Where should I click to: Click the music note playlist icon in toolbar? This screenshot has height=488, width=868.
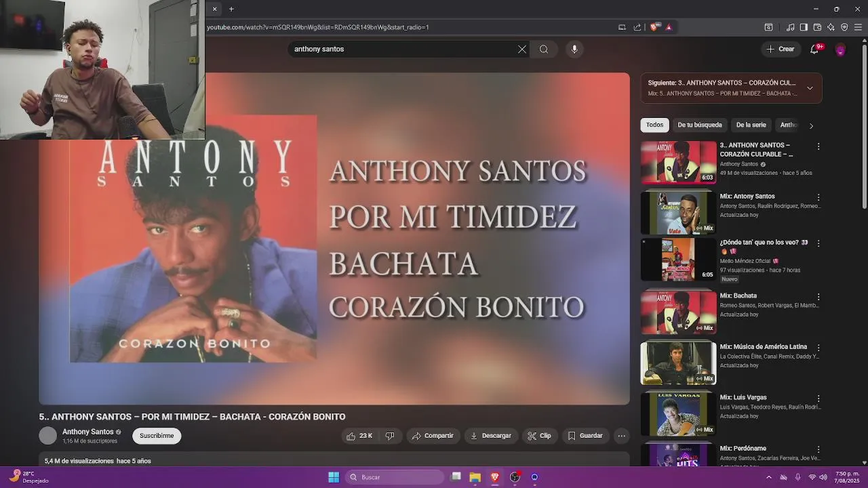[790, 27]
